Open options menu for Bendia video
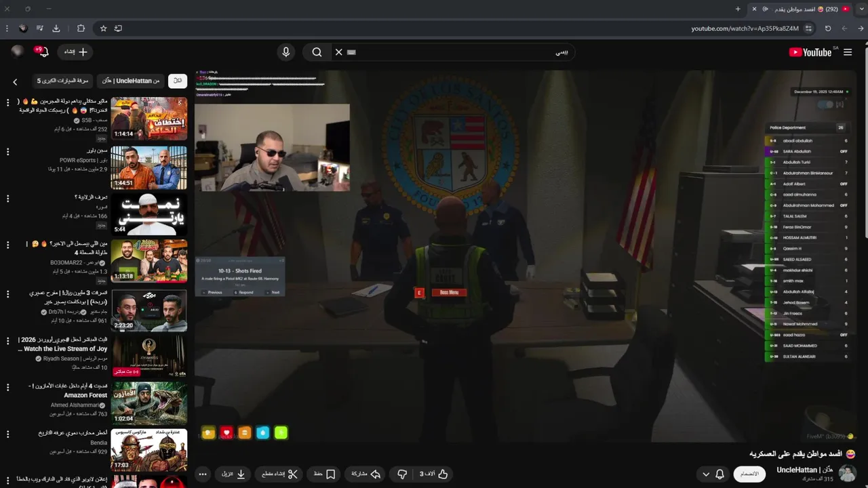 (x=8, y=434)
